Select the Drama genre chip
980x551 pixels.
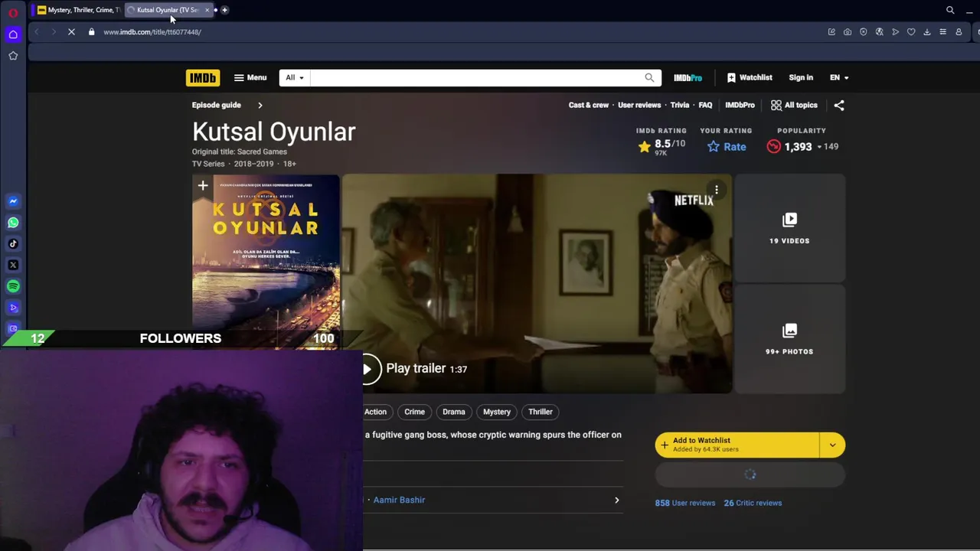(453, 412)
